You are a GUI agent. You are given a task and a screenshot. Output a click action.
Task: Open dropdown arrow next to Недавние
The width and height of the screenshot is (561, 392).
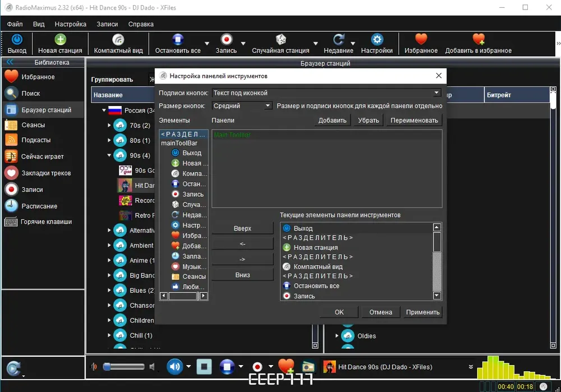click(353, 43)
